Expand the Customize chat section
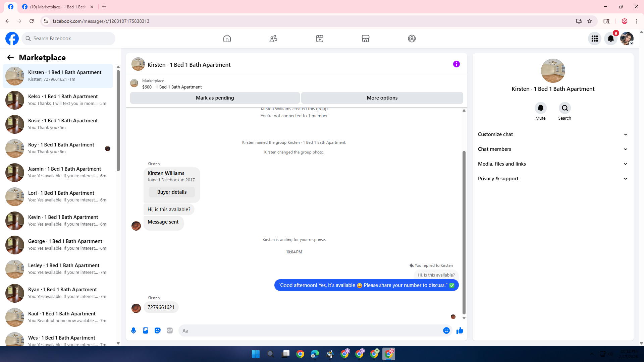Image resolution: width=644 pixels, height=362 pixels. [552, 134]
